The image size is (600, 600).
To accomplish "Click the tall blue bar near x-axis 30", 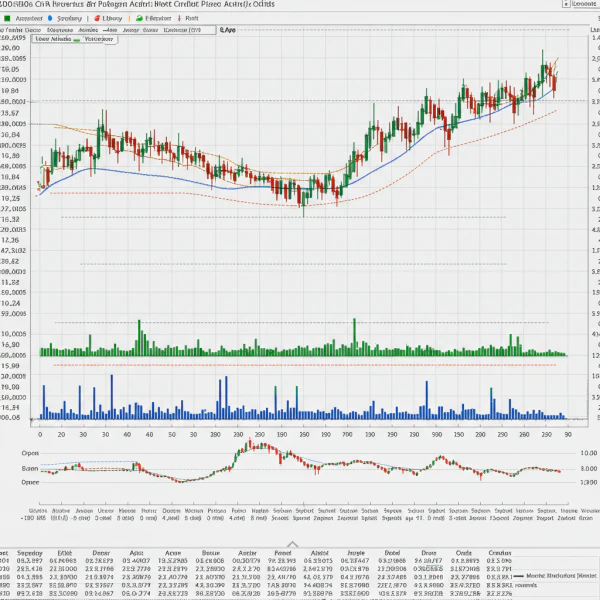I will tap(112, 397).
